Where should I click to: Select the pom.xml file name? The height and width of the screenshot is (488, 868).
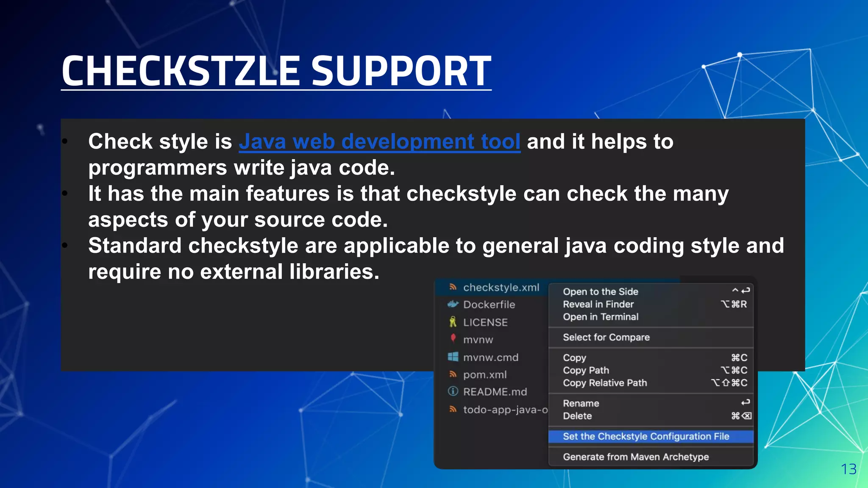[485, 375]
